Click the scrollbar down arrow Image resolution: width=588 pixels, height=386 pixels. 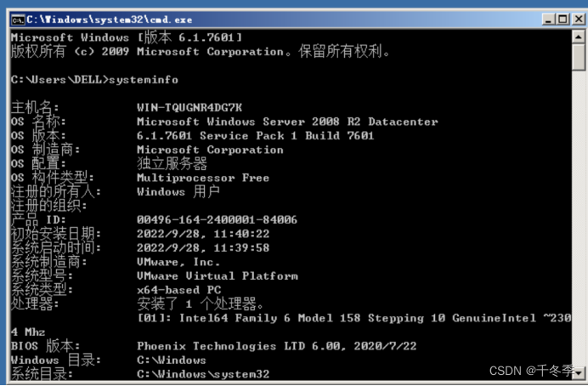pos(579,373)
